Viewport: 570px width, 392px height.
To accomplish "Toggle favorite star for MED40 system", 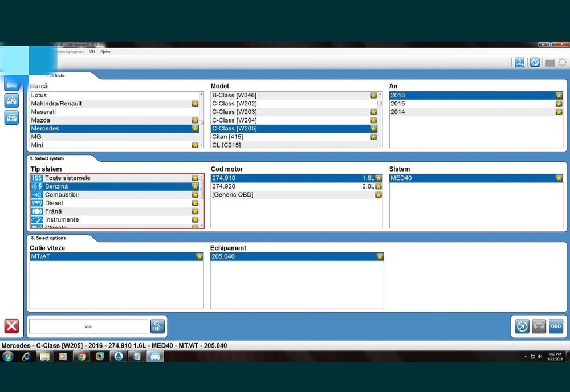I will (x=559, y=178).
